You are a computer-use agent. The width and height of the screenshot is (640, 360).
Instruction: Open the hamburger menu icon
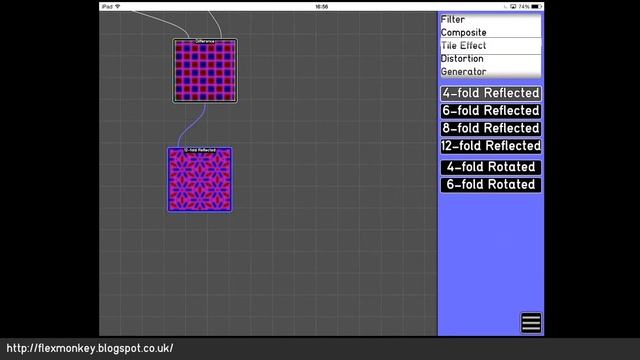531,323
